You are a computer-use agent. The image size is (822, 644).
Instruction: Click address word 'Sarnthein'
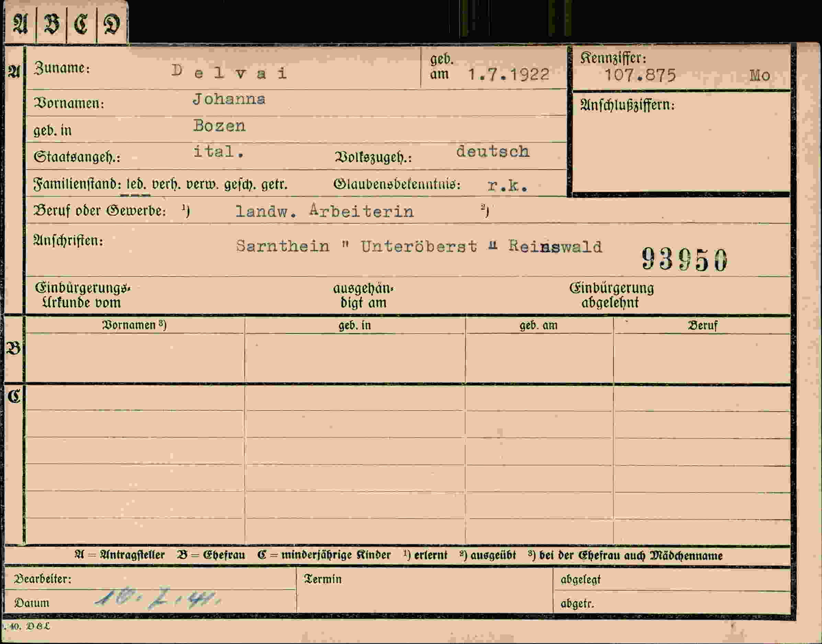coord(283,246)
